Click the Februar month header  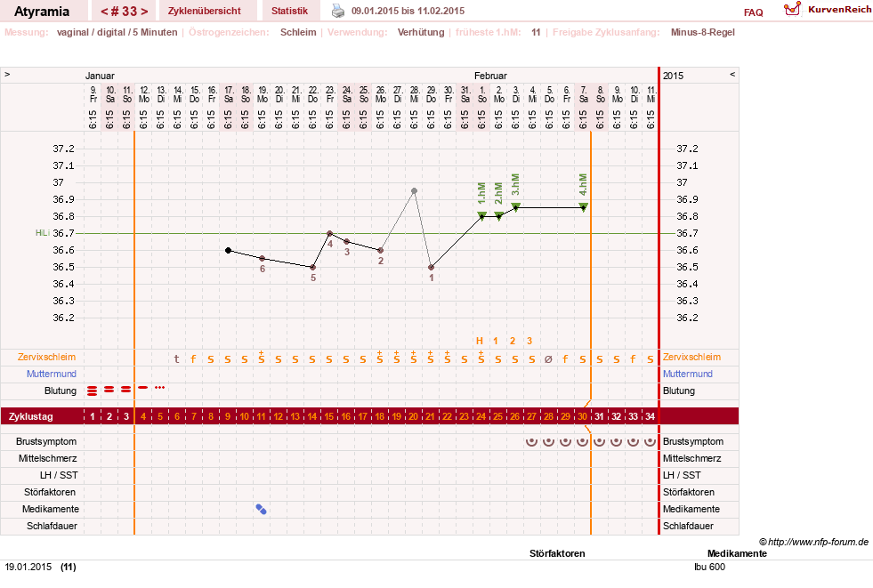coord(490,76)
